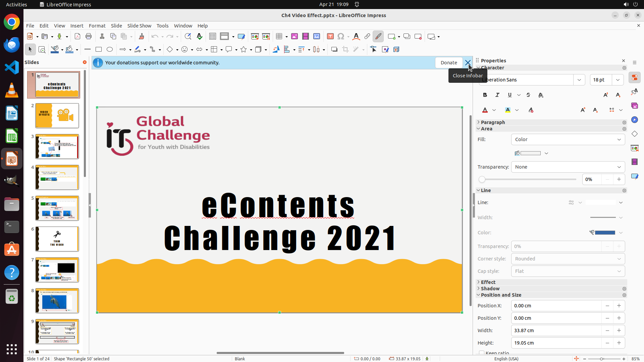The image size is (644, 362).
Task: Expand the Paragraph section
Action: (x=492, y=122)
